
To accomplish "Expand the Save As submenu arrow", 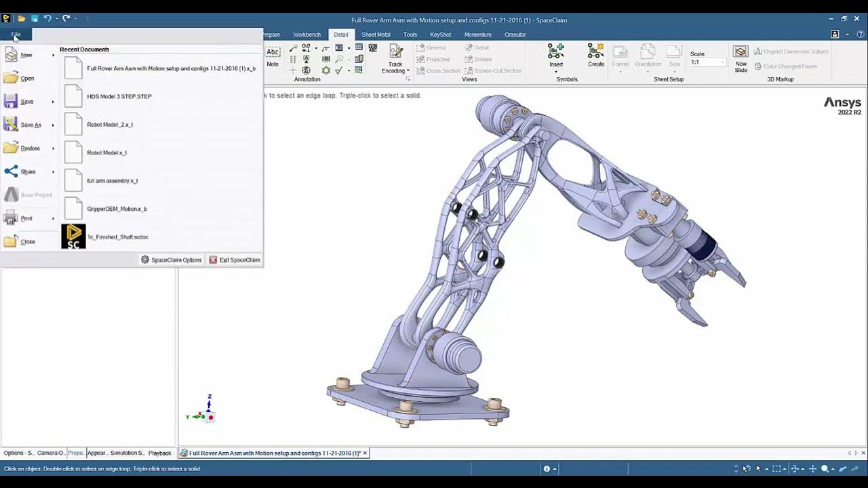I will (x=53, y=125).
